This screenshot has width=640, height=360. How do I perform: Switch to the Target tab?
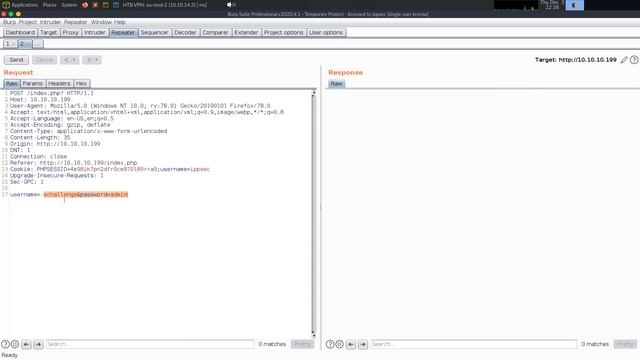coord(48,32)
